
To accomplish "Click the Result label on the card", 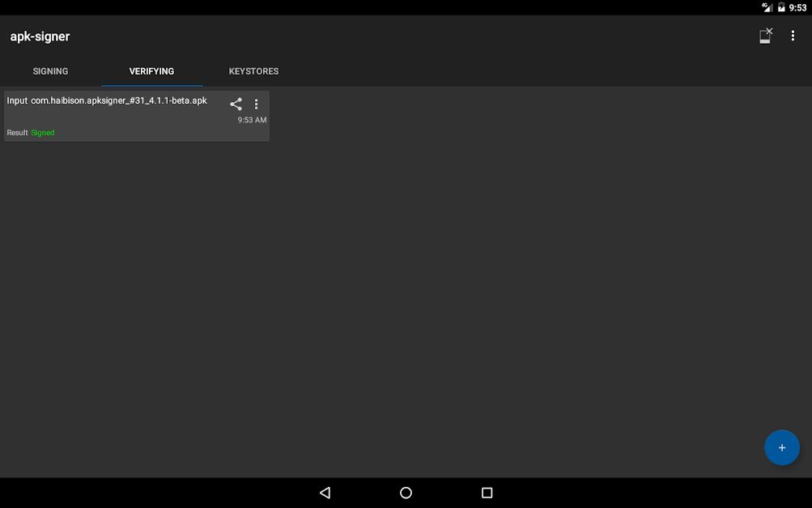I will click(x=17, y=133).
